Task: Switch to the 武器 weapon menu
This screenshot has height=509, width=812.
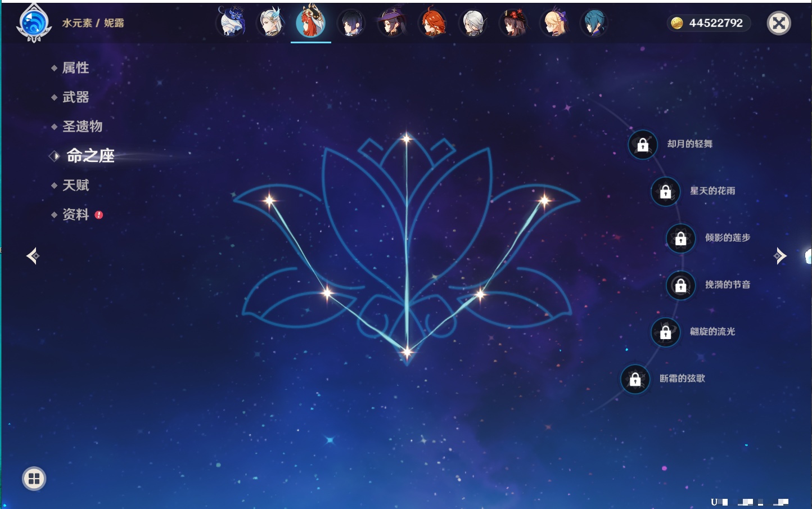Action: (x=75, y=97)
